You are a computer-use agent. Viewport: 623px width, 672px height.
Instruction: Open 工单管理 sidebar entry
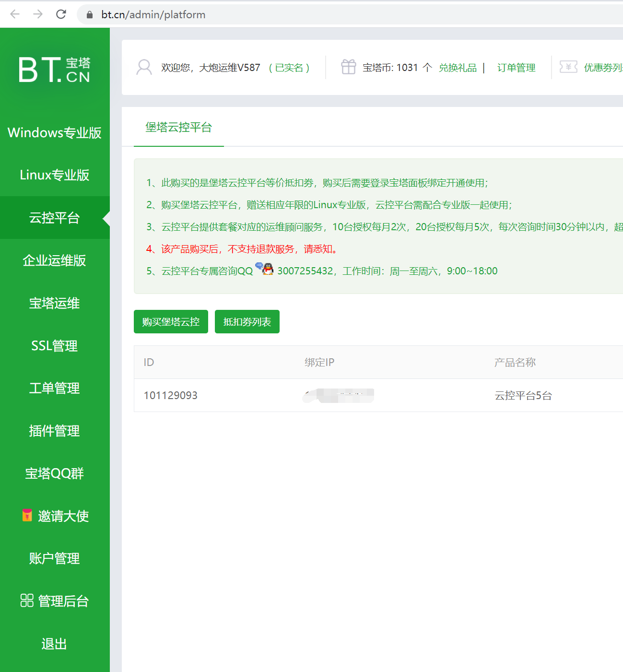pyautogui.click(x=55, y=388)
